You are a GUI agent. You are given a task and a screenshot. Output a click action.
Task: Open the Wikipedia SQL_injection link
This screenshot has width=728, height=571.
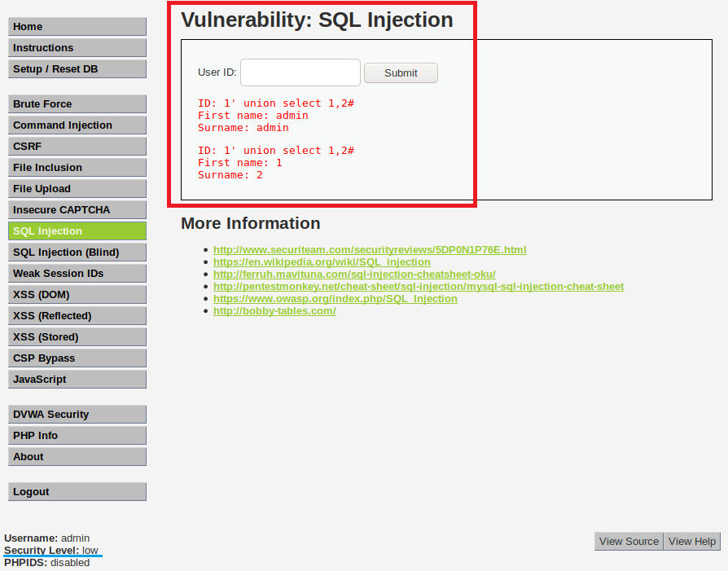click(322, 262)
